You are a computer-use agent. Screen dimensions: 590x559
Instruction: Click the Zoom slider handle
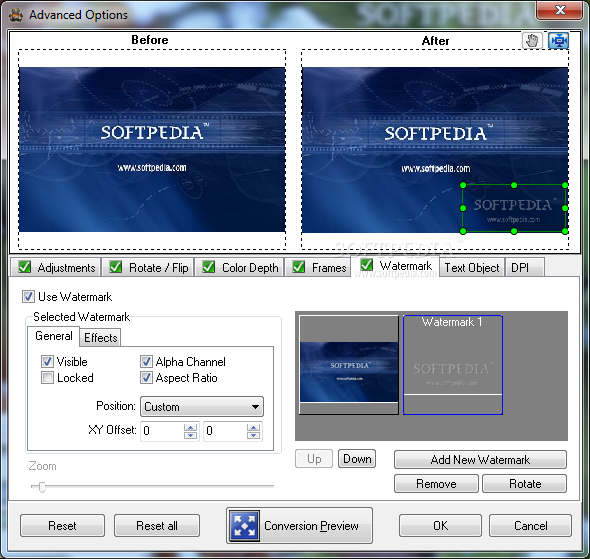pyautogui.click(x=42, y=486)
